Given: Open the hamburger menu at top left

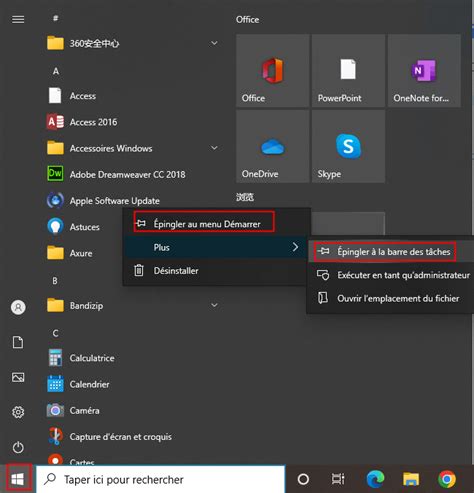Looking at the screenshot, I should click(x=18, y=20).
